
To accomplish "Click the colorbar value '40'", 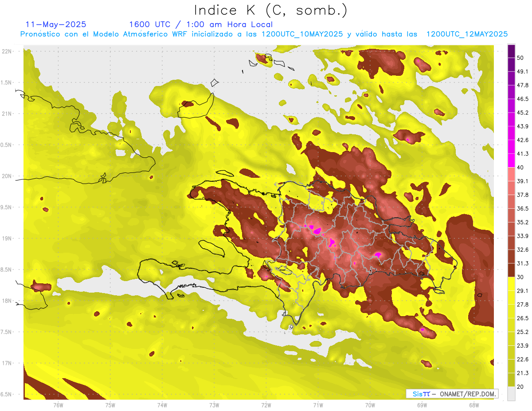I will click(520, 168).
